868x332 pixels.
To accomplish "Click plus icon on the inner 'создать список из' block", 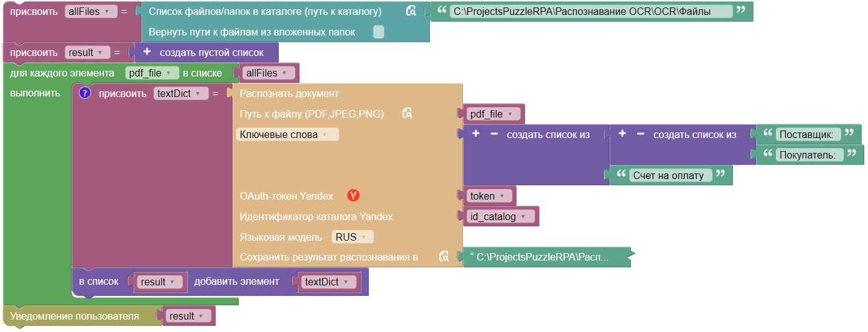I will pos(622,134).
